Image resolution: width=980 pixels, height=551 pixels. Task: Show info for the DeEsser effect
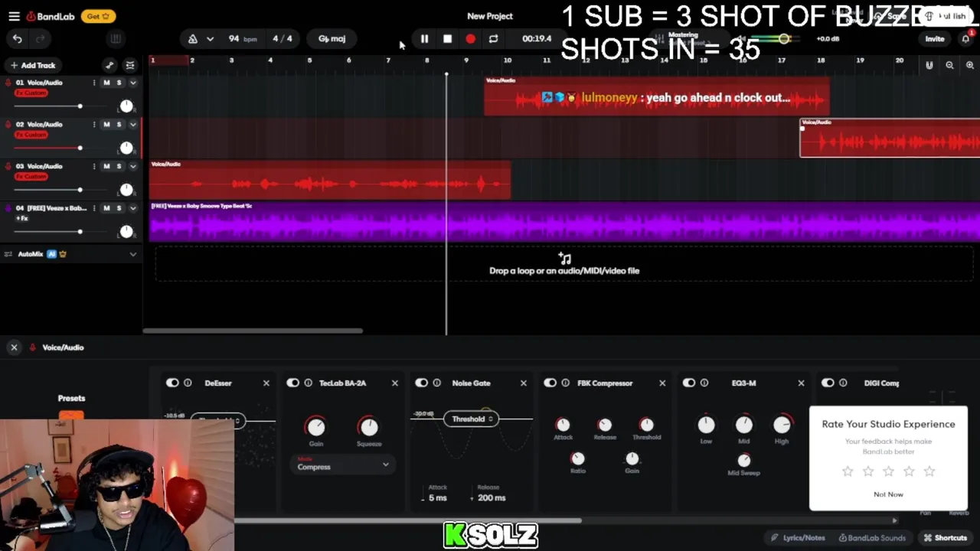188,383
